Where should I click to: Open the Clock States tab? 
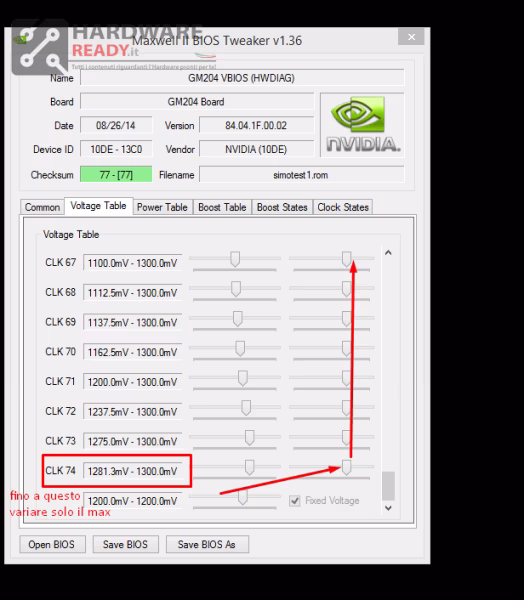(x=343, y=207)
